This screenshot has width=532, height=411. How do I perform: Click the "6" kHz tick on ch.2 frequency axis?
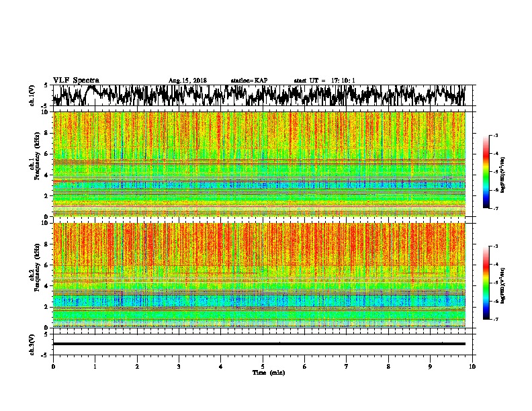coord(46,265)
